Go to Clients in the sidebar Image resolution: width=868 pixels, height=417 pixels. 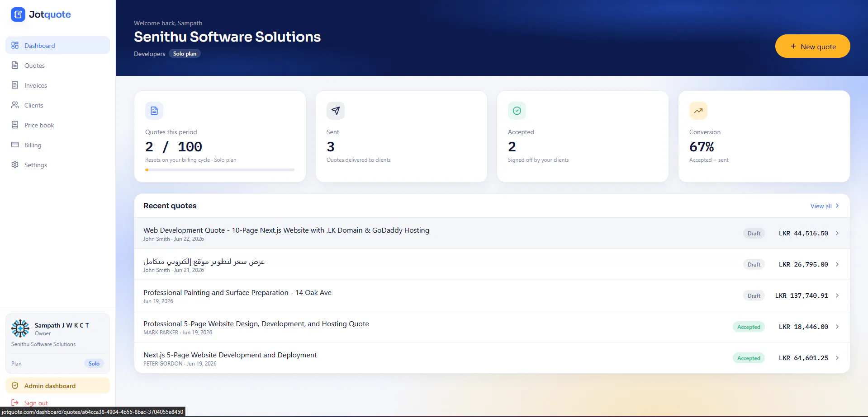[x=57, y=105]
